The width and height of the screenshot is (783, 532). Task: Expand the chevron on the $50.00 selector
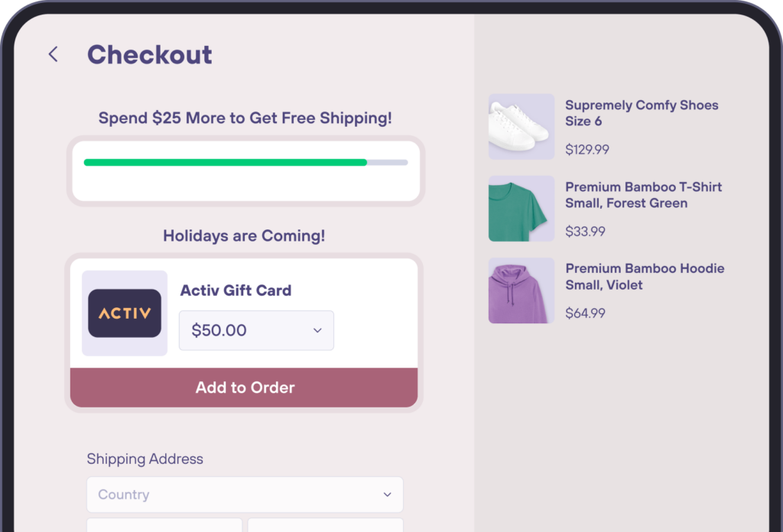pos(317,330)
